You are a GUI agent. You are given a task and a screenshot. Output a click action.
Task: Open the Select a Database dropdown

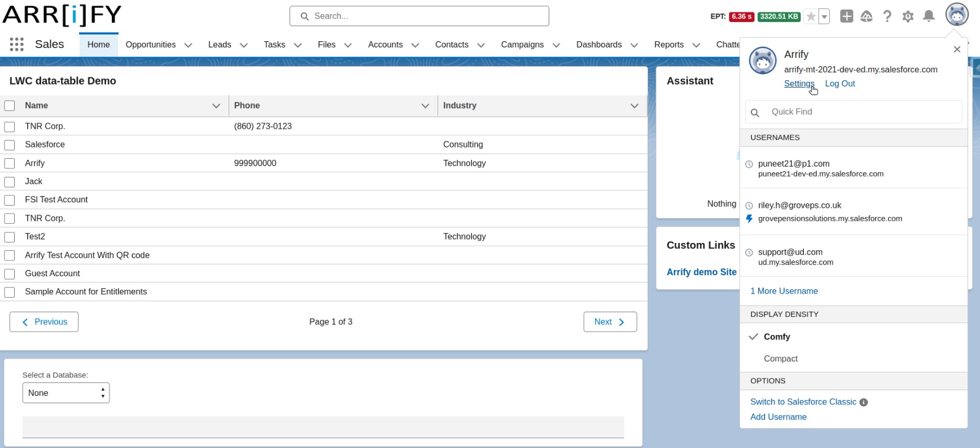click(66, 393)
